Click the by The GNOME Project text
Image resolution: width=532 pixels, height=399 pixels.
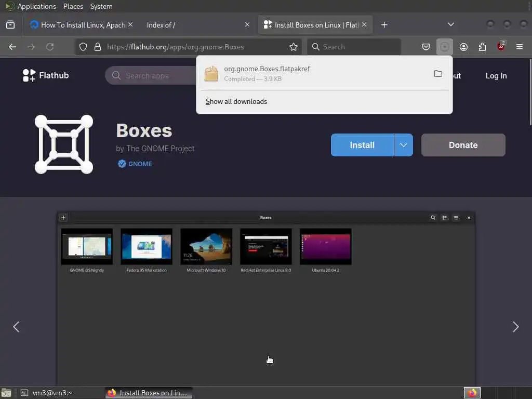click(155, 149)
